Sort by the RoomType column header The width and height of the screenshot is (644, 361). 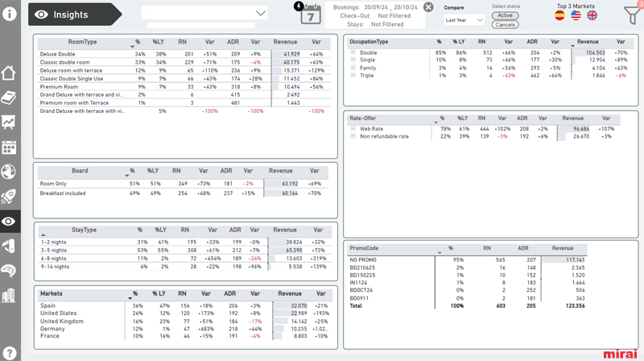[83, 42]
